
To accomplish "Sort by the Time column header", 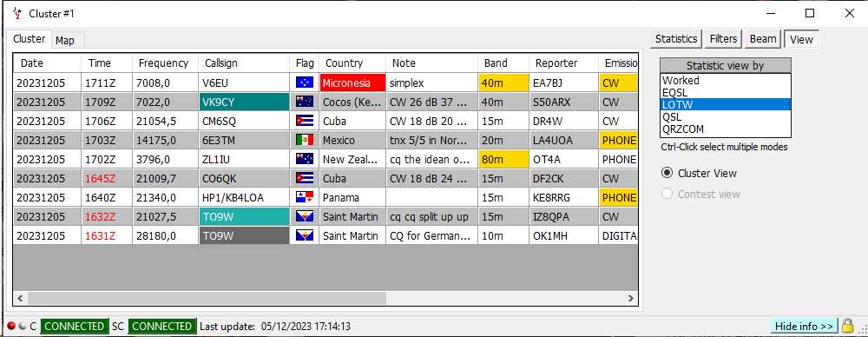I will (106, 63).
